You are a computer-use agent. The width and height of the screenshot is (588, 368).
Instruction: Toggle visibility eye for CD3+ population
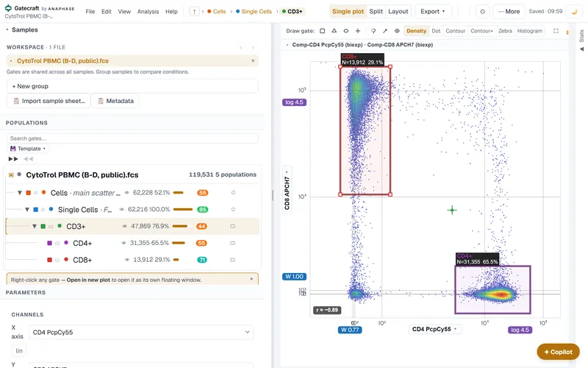[124, 226]
